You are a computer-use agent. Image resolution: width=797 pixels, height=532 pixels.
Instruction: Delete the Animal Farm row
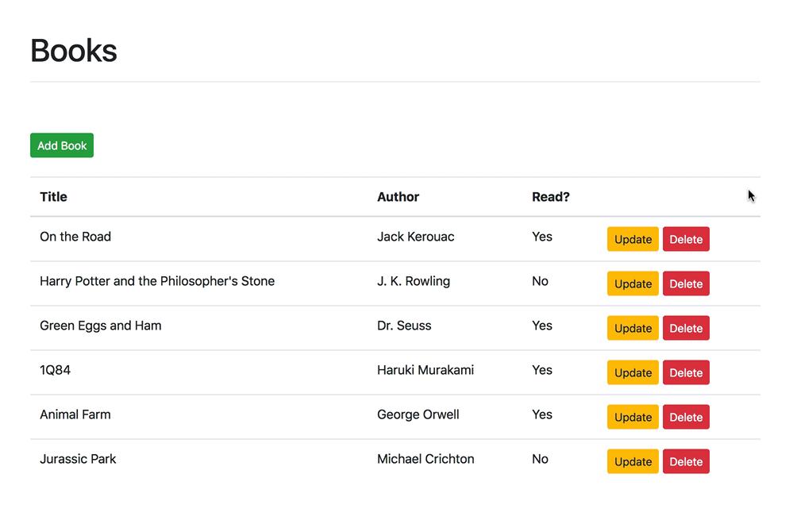[686, 417]
